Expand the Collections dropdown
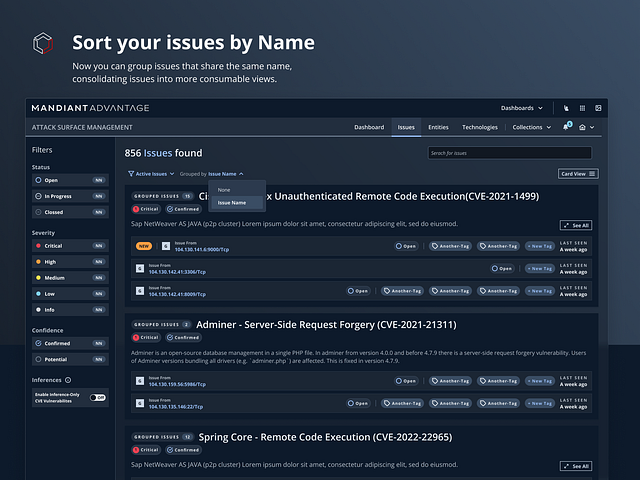The image size is (640, 480). (x=531, y=127)
